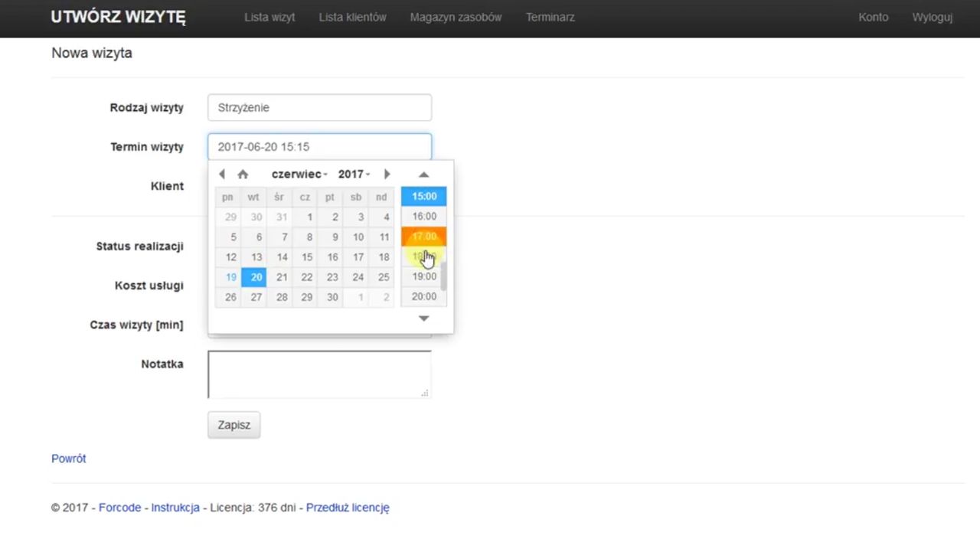Select day 28 in calendar
The height and width of the screenshot is (552, 980).
click(x=279, y=297)
